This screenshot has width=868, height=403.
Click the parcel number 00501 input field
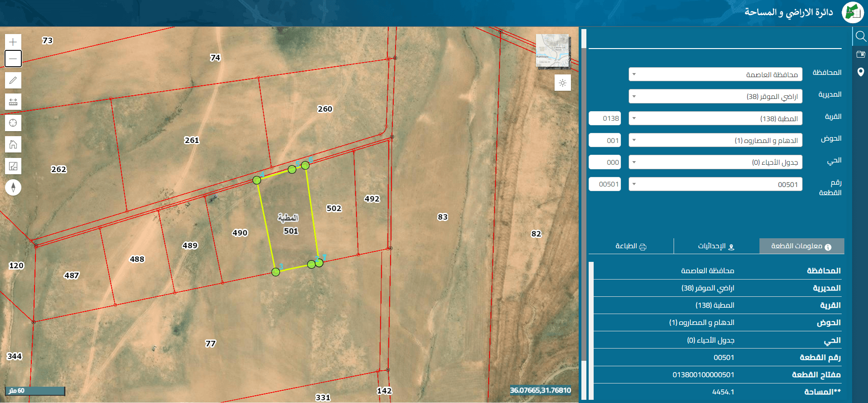click(x=605, y=184)
